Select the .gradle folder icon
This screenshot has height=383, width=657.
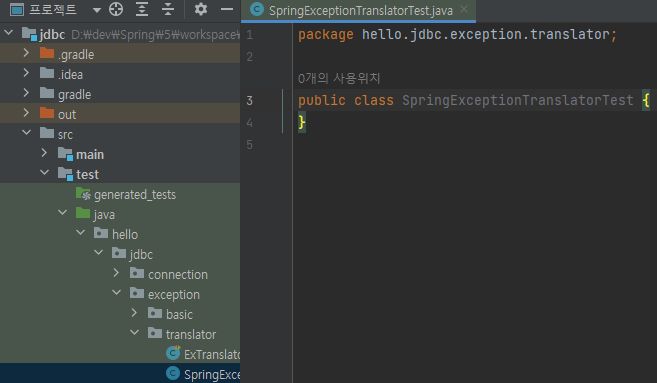click(x=47, y=53)
